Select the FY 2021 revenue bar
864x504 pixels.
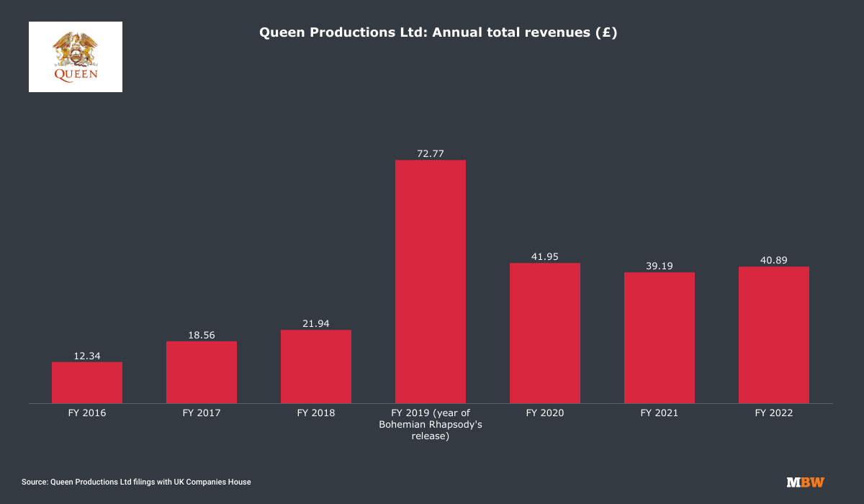[660, 338]
